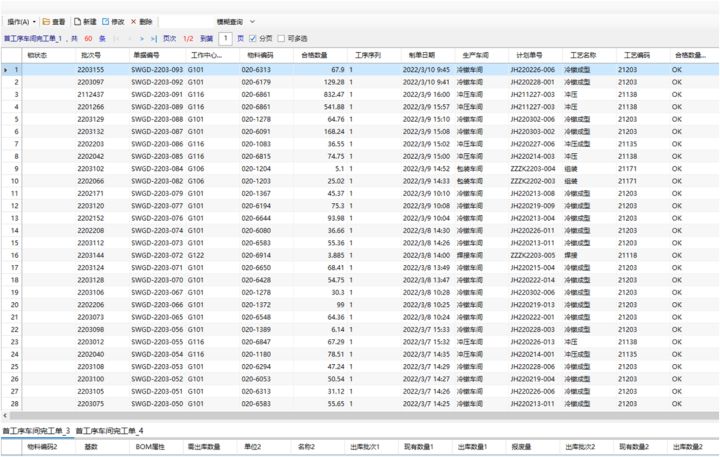Click the current row indicator arrow for row 1
Screen dimensions: 720x457
6,70
